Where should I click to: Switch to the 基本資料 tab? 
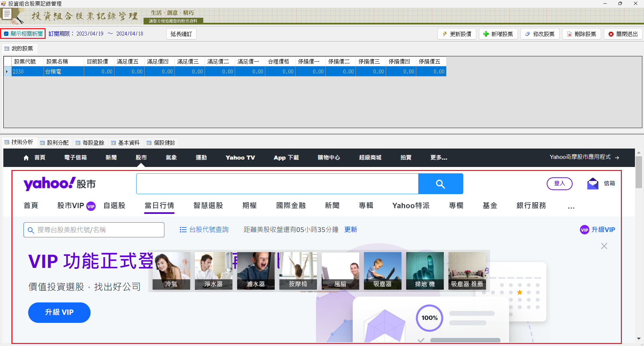125,142
